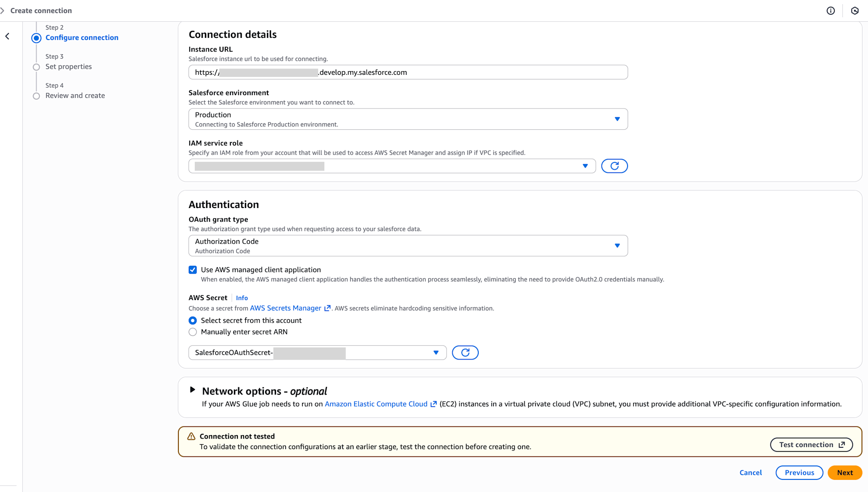This screenshot has height=492, width=868.
Task: Open the Salesforce environment dropdown
Action: pyautogui.click(x=617, y=119)
